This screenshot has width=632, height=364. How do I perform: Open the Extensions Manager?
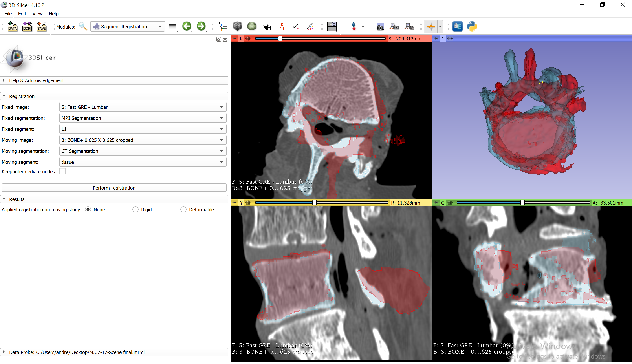tap(458, 26)
